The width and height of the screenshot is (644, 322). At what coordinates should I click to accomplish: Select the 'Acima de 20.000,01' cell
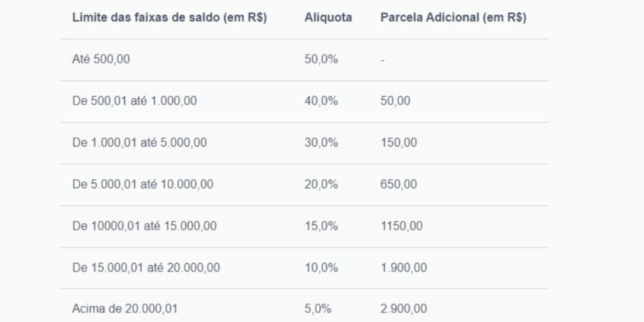coord(125,309)
